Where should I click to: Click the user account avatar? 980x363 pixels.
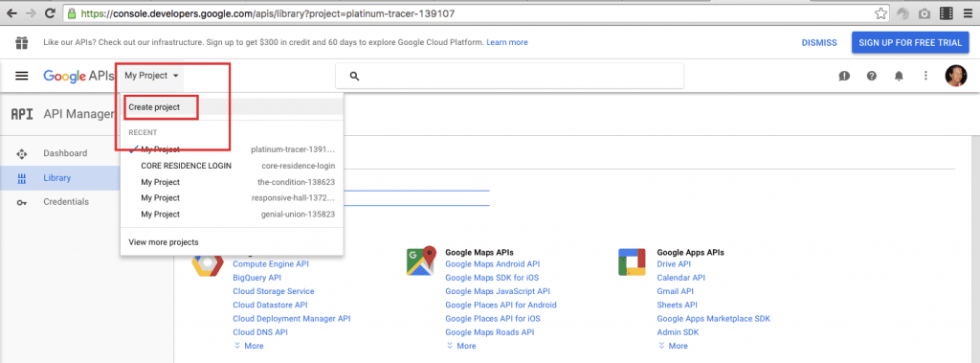[x=956, y=76]
